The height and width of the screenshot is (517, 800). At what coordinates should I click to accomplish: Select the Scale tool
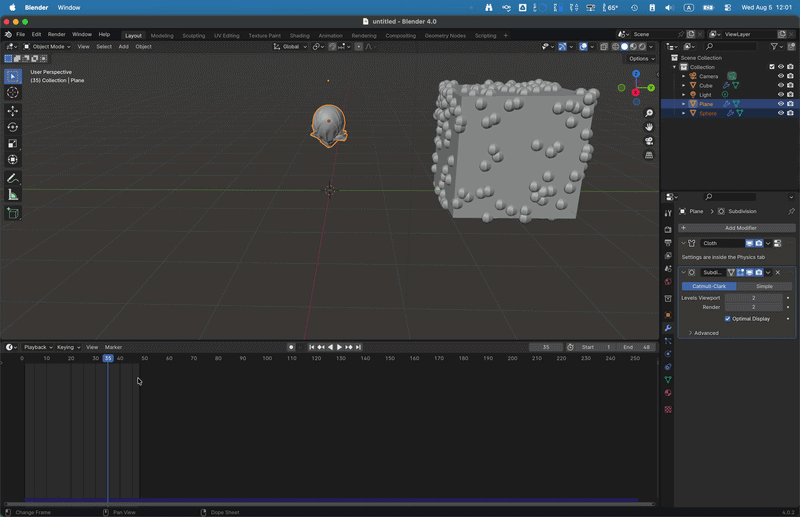pos(13,143)
